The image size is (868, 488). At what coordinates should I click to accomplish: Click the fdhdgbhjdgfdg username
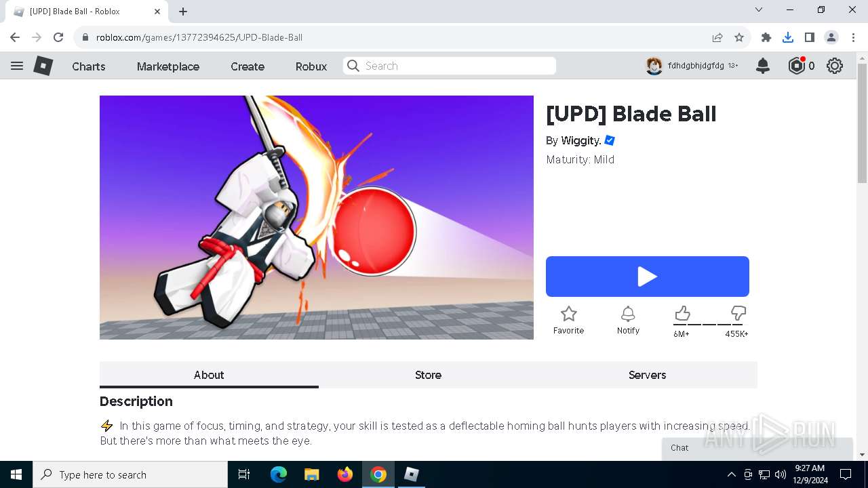pyautogui.click(x=696, y=66)
